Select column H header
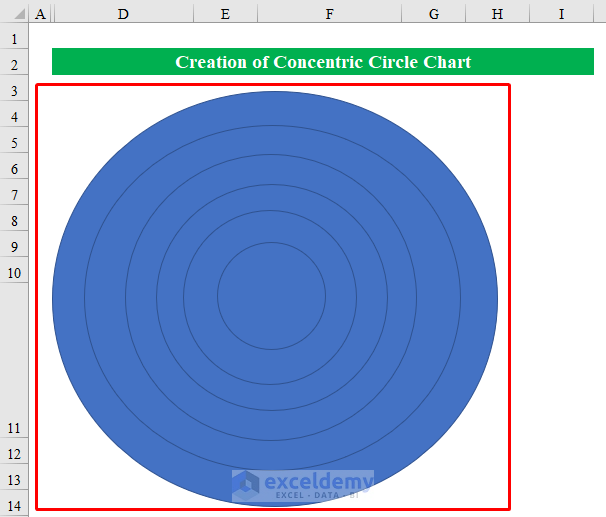This screenshot has width=606, height=517. 497,14
